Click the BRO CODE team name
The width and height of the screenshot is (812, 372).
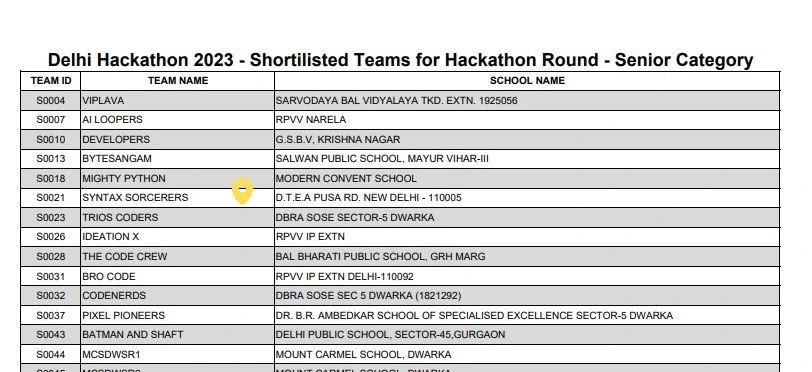tap(109, 277)
